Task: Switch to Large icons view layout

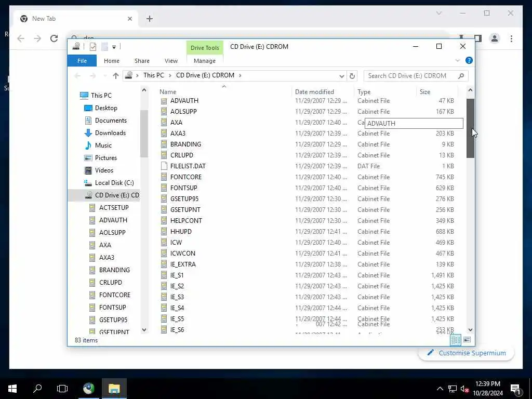Action: (467, 340)
